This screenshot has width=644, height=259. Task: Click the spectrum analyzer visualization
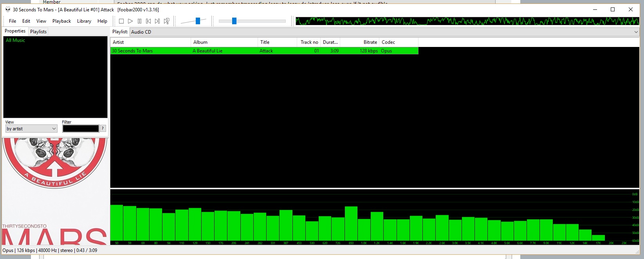pos(375,217)
